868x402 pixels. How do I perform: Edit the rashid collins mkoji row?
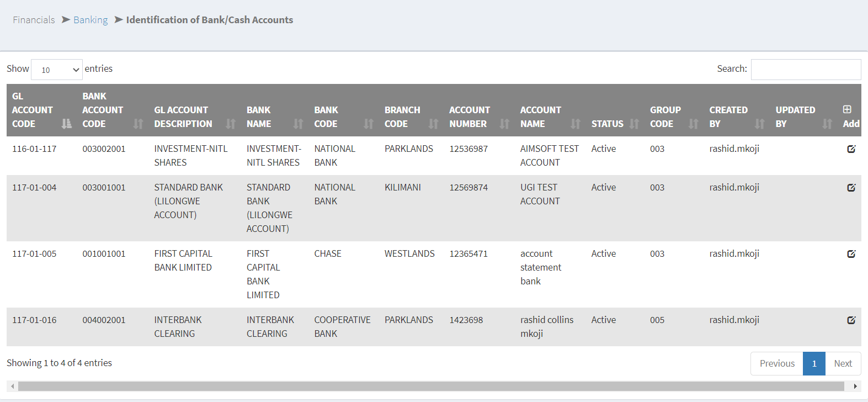coord(851,320)
